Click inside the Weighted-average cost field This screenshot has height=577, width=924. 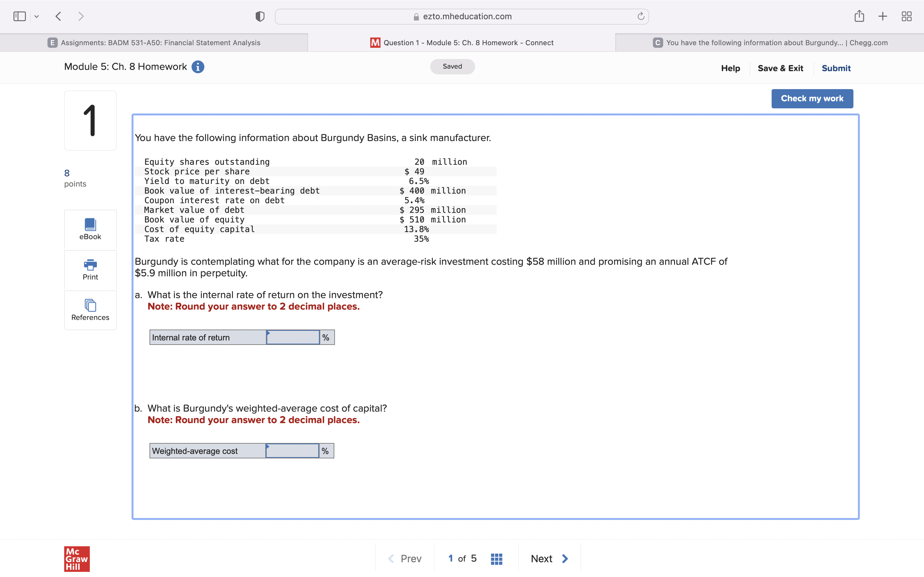click(x=292, y=450)
